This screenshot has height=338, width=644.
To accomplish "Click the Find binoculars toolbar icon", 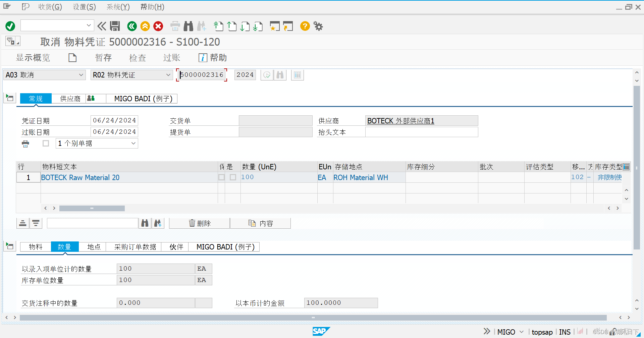I will pos(189,26).
